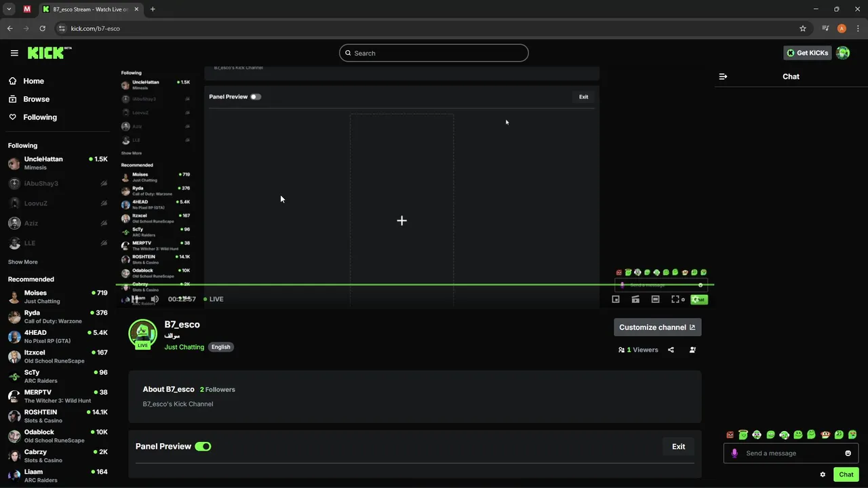Reload the browser page

(x=42, y=28)
